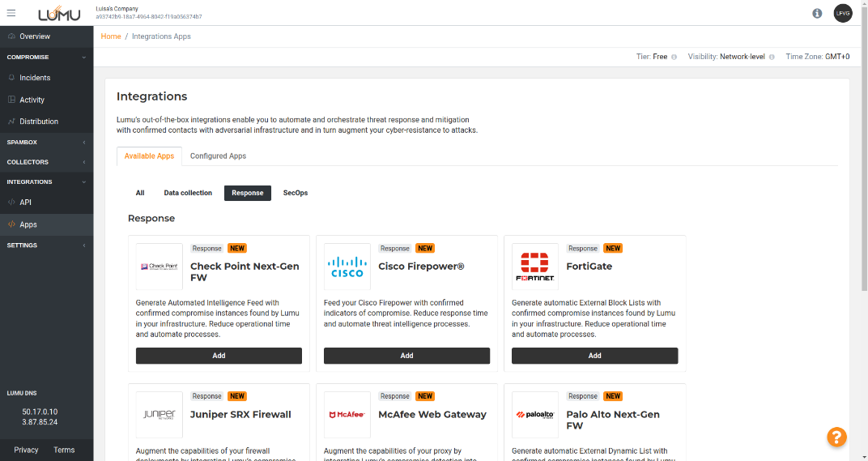Screen dimensions: 868x461
Task: Click the page vertical scrollbar
Action: 863,162
